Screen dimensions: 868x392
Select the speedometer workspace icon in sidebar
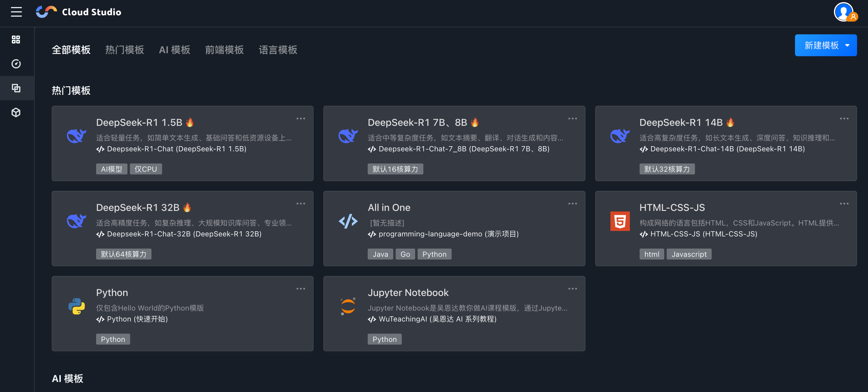(16, 64)
